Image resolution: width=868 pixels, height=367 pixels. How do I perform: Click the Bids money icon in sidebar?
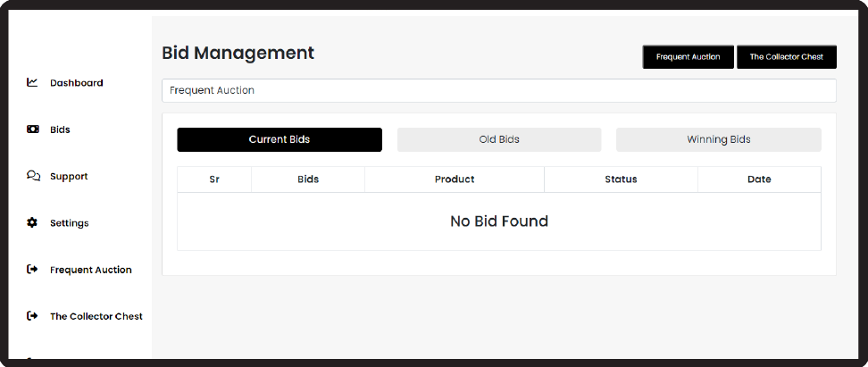coord(33,129)
